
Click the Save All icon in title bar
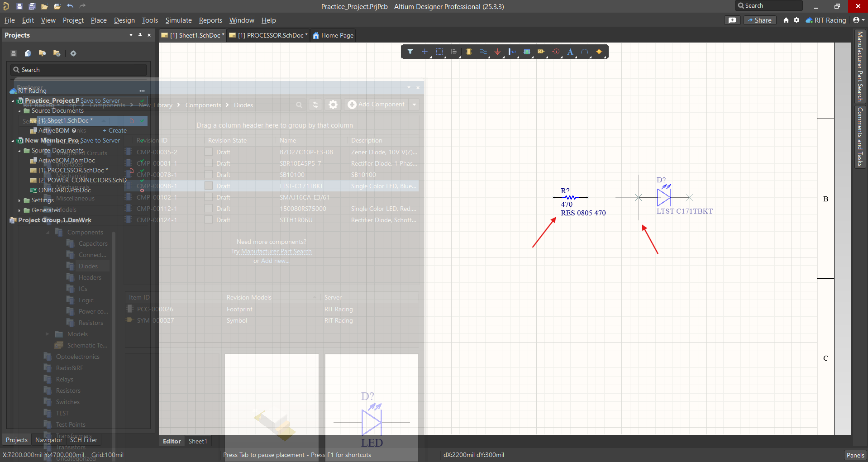click(x=32, y=6)
